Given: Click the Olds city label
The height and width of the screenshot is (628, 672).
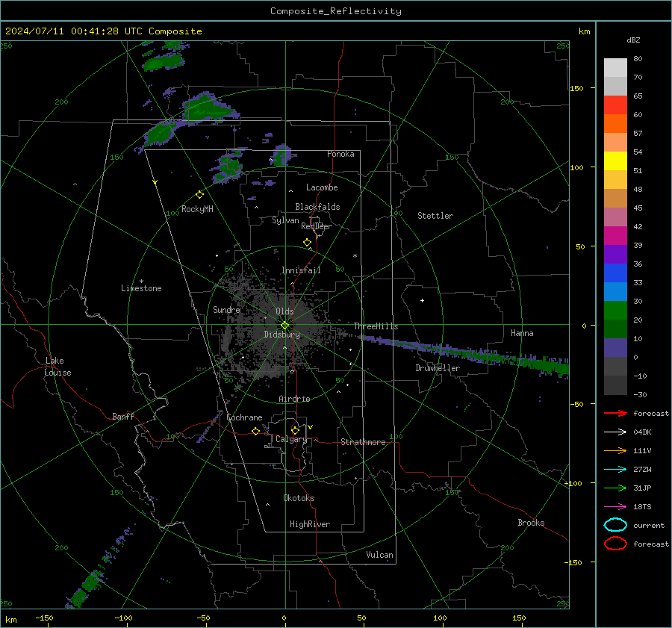Looking at the screenshot, I should (284, 311).
